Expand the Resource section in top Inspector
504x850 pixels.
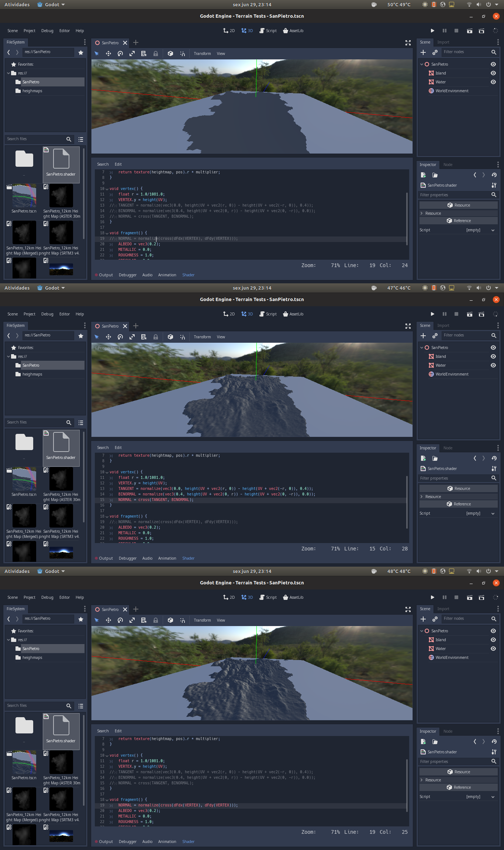[458, 213]
